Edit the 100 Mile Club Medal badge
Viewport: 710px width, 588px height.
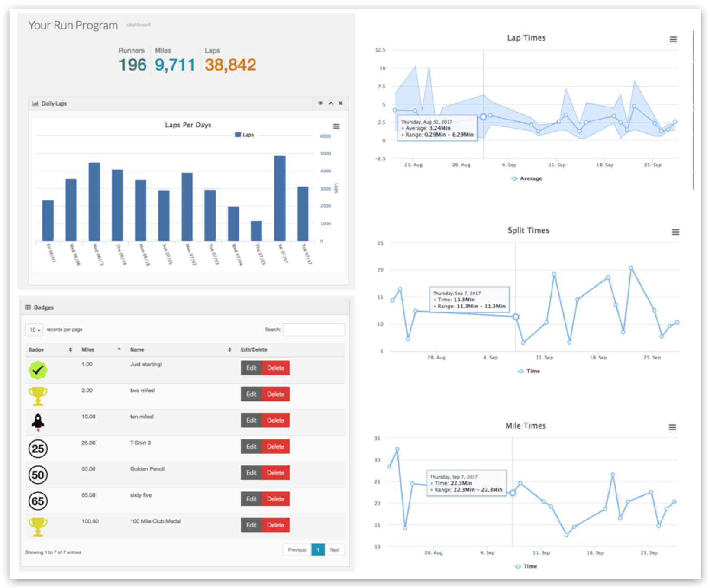(x=251, y=525)
